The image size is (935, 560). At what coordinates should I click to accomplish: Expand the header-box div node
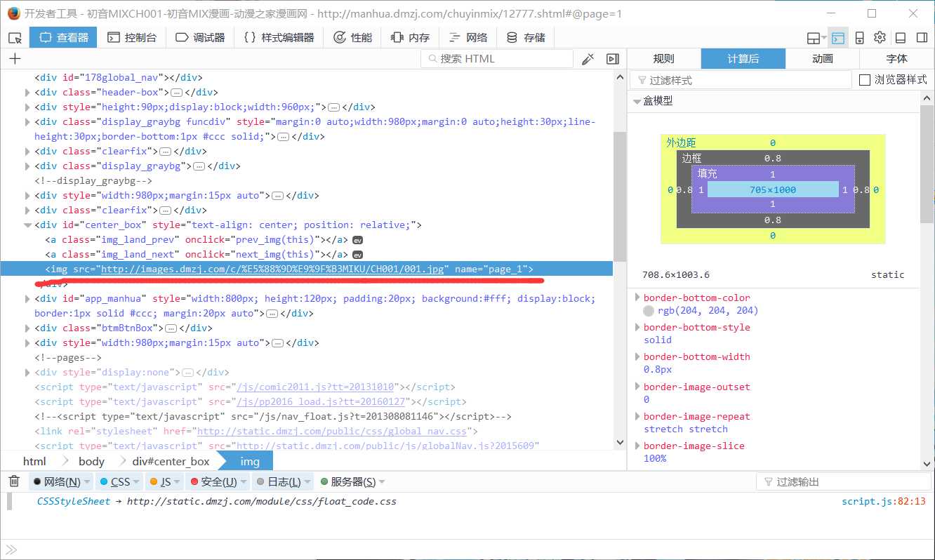(28, 93)
